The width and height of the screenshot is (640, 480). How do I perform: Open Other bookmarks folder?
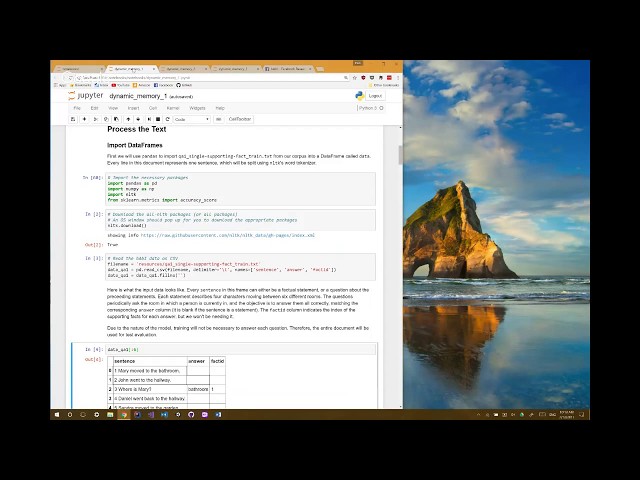point(384,85)
